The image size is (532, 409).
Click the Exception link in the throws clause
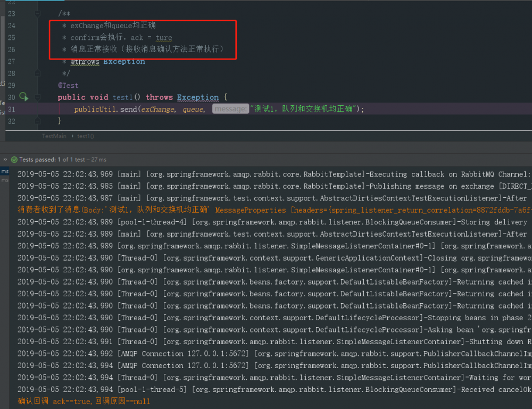198,97
